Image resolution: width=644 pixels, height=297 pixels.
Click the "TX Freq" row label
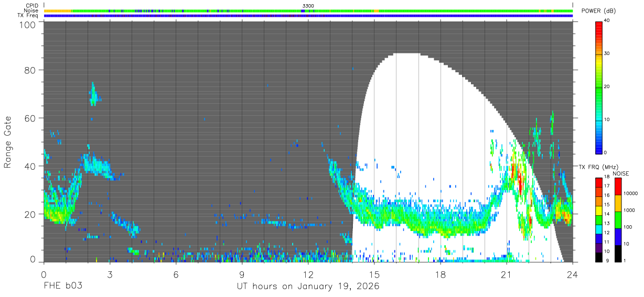point(28,15)
